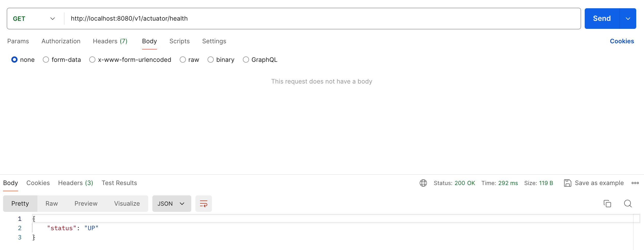Expand the Send button dropdown arrow

(x=628, y=19)
